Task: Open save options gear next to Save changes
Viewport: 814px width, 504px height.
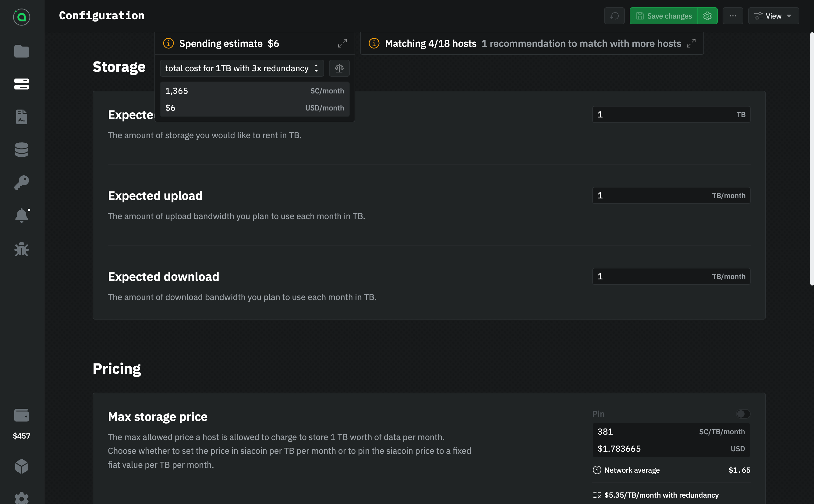Action: (707, 16)
